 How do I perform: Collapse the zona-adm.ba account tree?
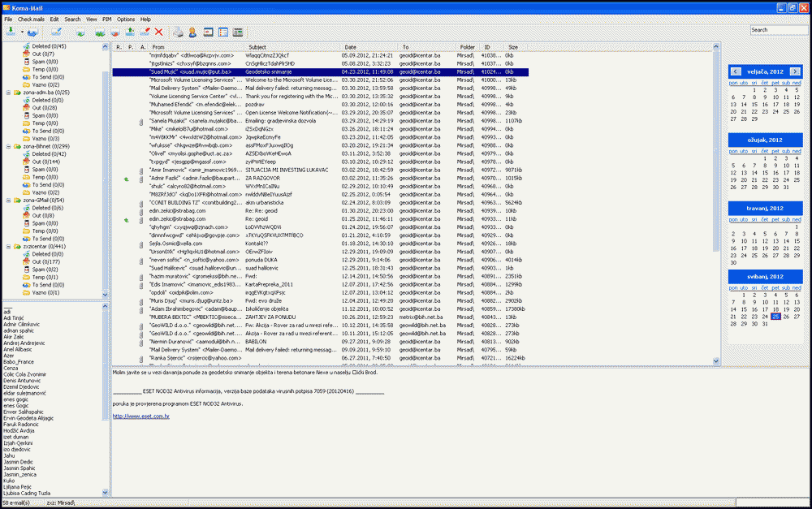pyautogui.click(x=7, y=93)
